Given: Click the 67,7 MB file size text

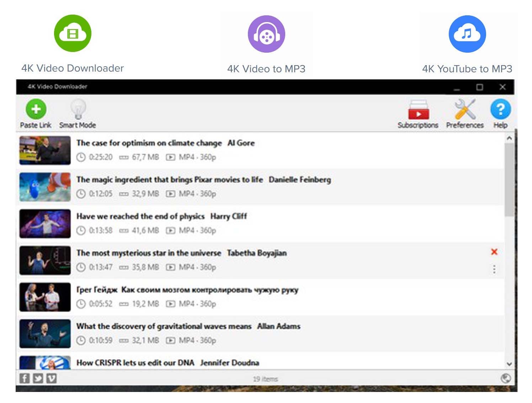Looking at the screenshot, I should [145, 157].
